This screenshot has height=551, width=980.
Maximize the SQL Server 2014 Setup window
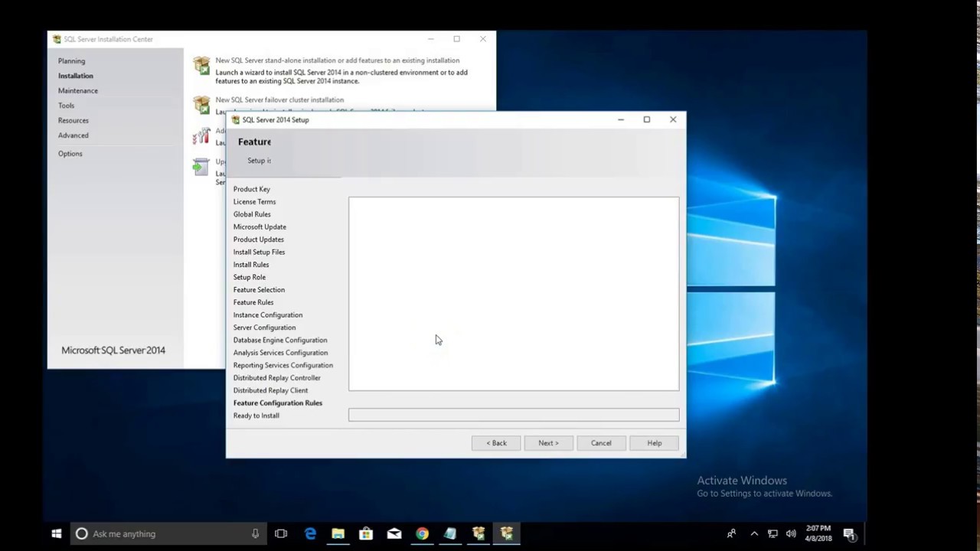pos(647,119)
